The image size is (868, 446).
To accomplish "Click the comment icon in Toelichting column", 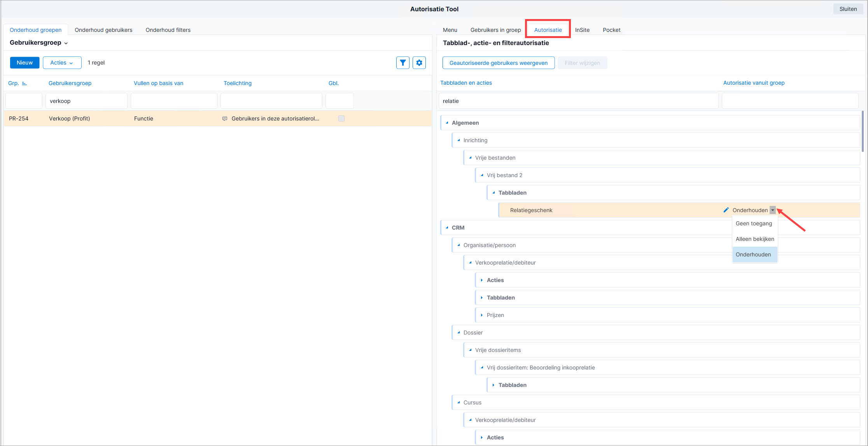I will pos(224,118).
